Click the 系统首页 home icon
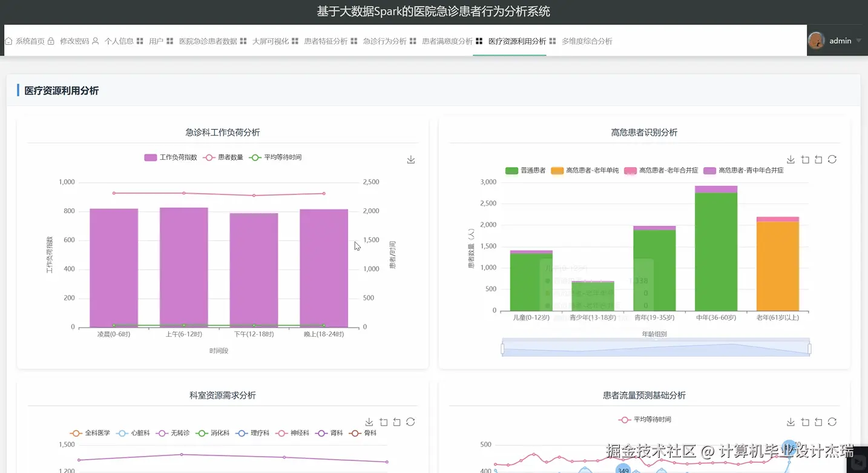The height and width of the screenshot is (473, 868). 8,41
